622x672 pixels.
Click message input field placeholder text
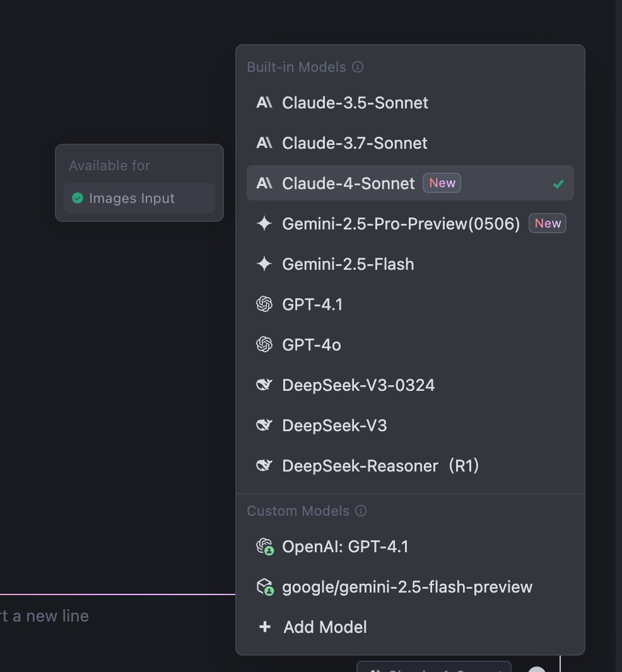point(45,616)
